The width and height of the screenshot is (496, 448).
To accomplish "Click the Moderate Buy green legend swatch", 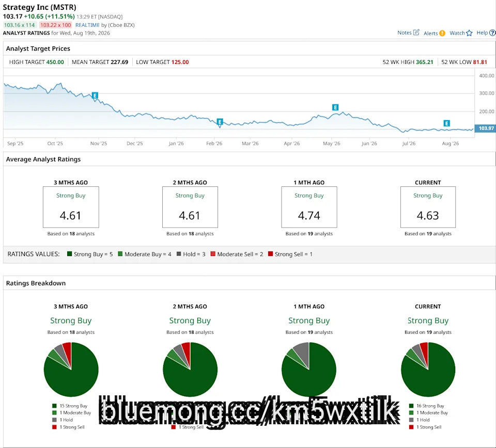I will [120, 254].
